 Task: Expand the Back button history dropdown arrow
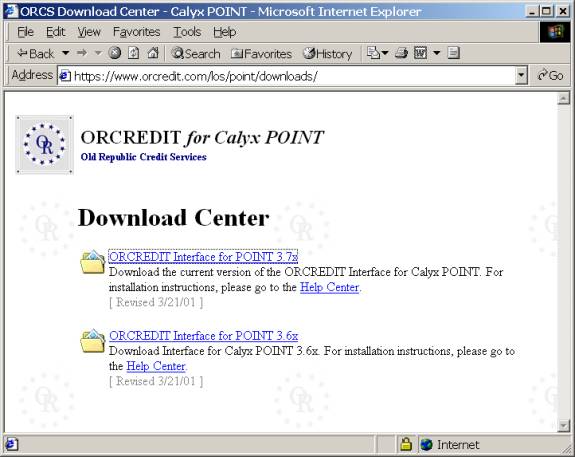pos(66,53)
